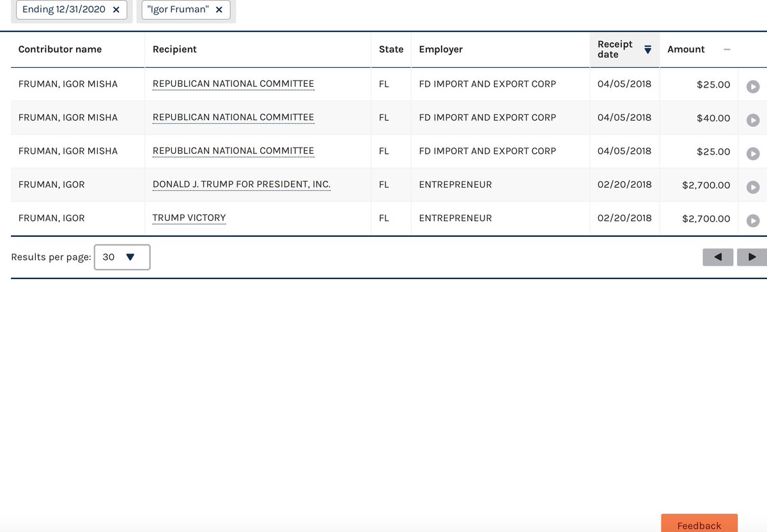Click the Receipt date sort arrow icon

tap(647, 50)
